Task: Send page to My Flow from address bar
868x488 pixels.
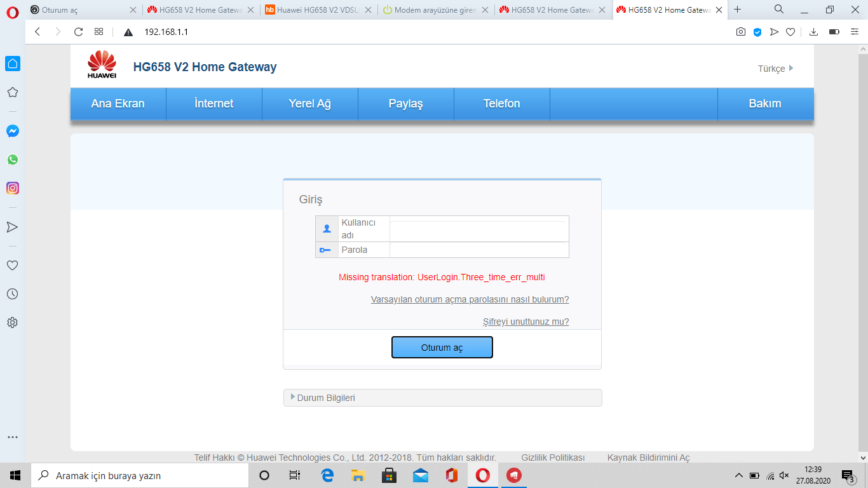Action: click(x=774, y=32)
